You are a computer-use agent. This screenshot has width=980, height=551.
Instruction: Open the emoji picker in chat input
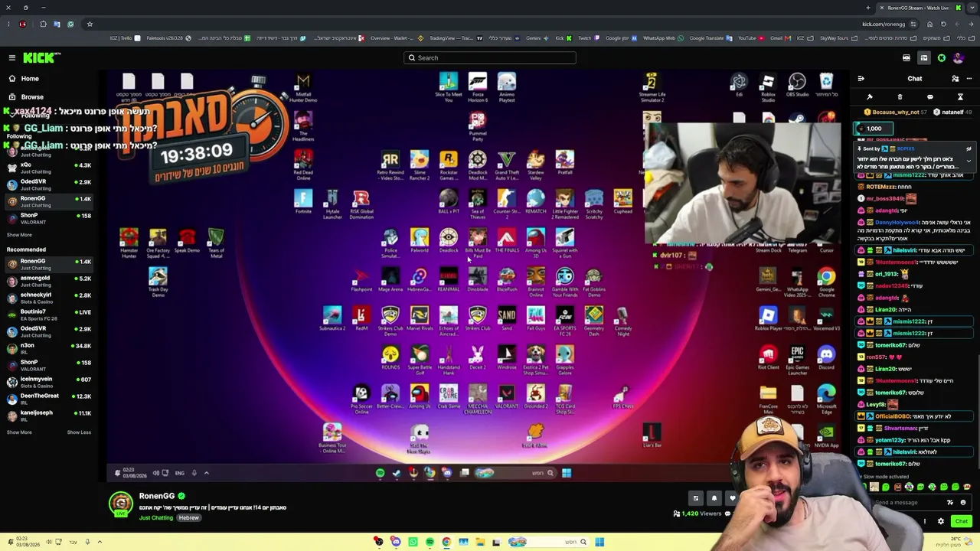963,503
